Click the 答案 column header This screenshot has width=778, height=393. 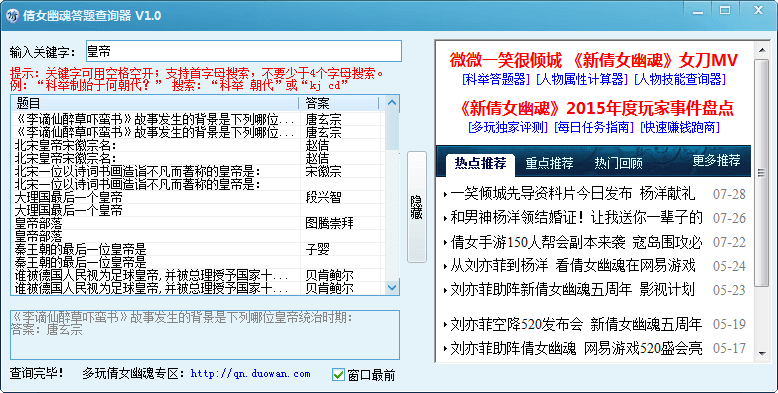point(339,103)
